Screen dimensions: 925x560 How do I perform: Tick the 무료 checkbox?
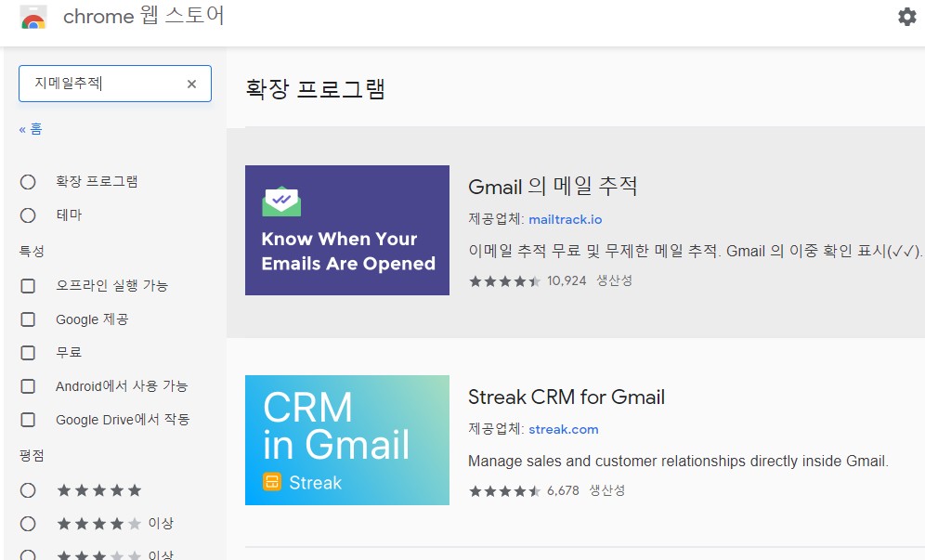28,353
